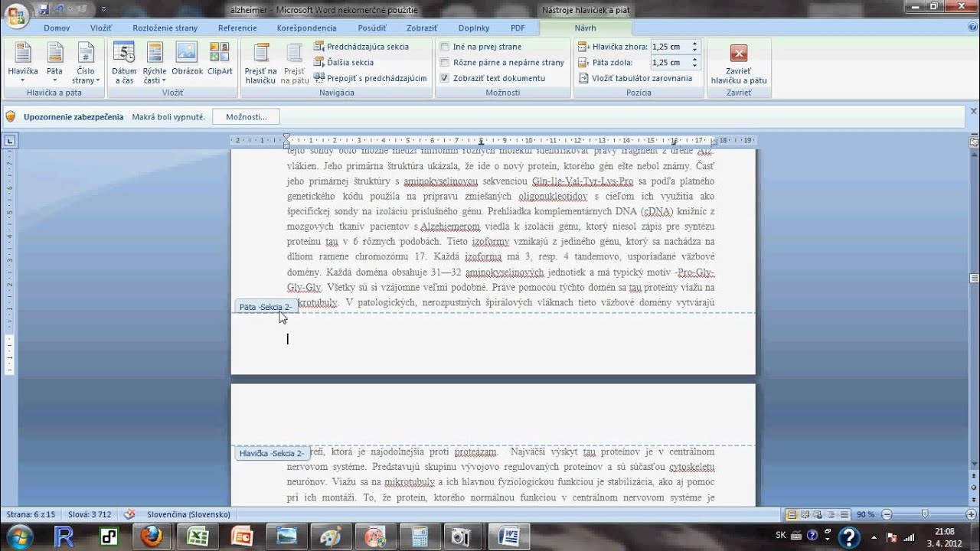Expand Rýchle časti dropdown arrow
Screen dimensions: 980x551
(x=164, y=80)
